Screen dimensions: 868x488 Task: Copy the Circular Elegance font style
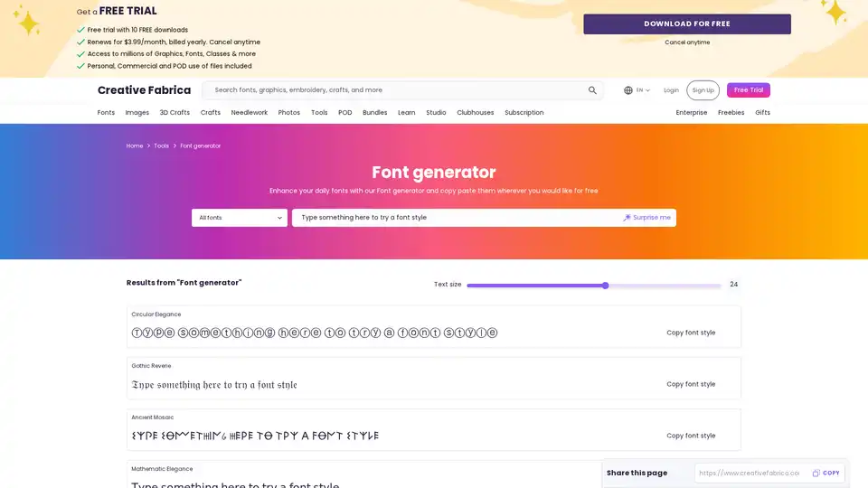click(x=691, y=333)
